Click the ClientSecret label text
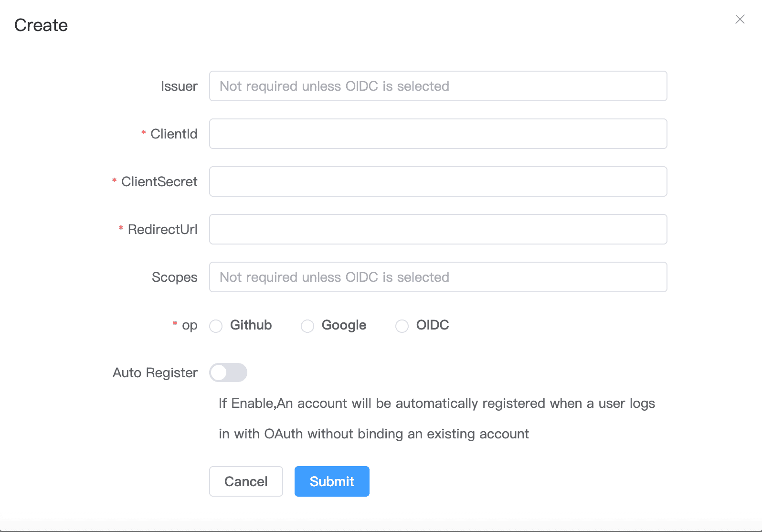 [159, 181]
